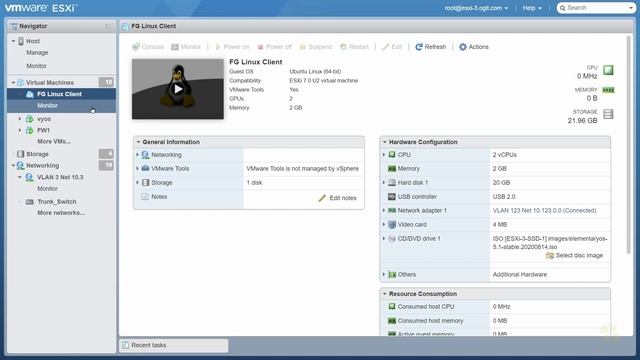Click the vyos VM icon
The height and width of the screenshot is (360, 640).
(29, 119)
